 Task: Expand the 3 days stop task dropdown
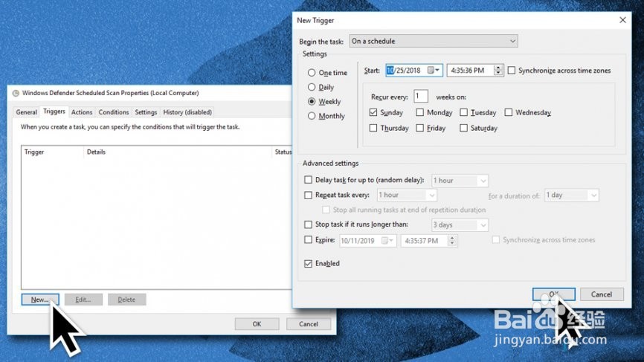click(460, 225)
